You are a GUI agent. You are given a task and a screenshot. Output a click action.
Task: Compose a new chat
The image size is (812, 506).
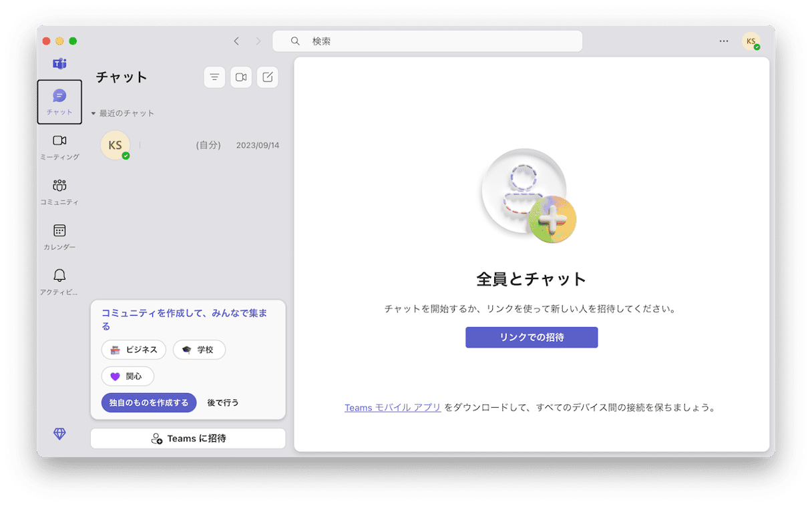point(268,77)
